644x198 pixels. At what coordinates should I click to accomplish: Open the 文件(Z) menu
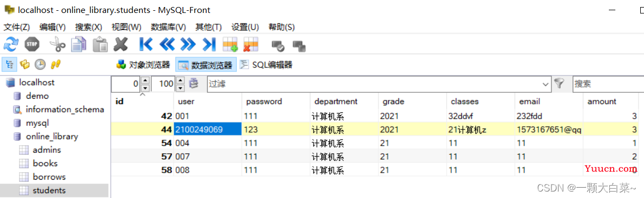16,27
